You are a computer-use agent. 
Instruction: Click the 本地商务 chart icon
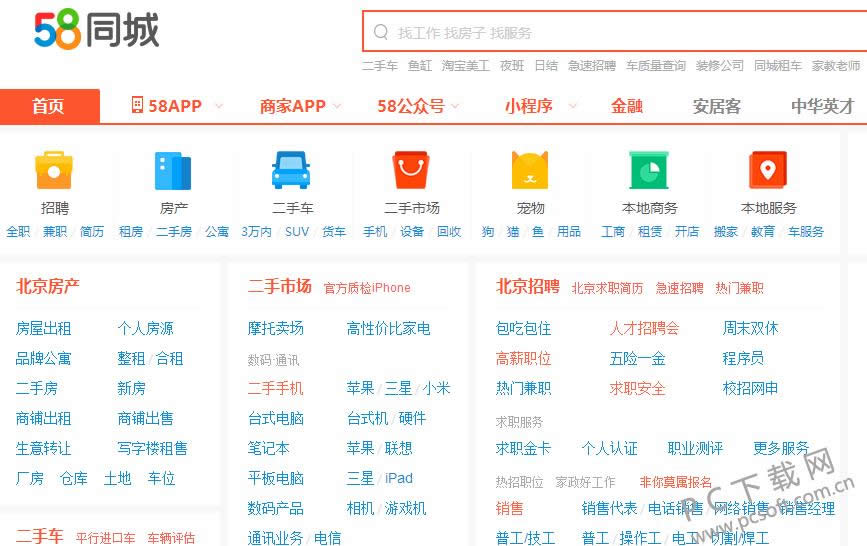649,170
